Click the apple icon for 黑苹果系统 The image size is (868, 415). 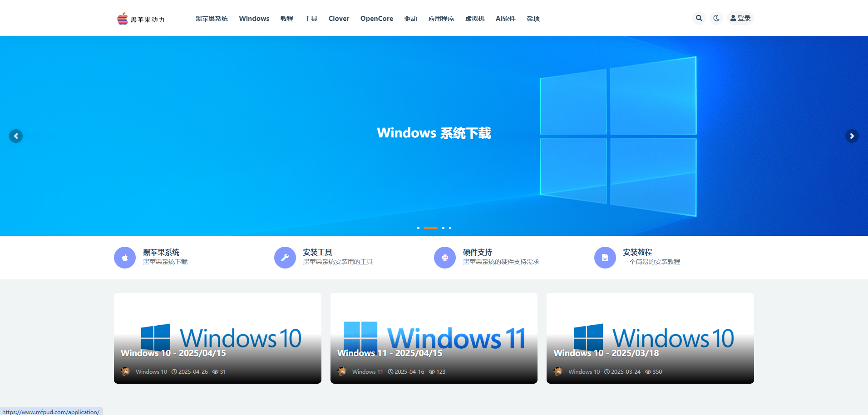click(x=125, y=258)
